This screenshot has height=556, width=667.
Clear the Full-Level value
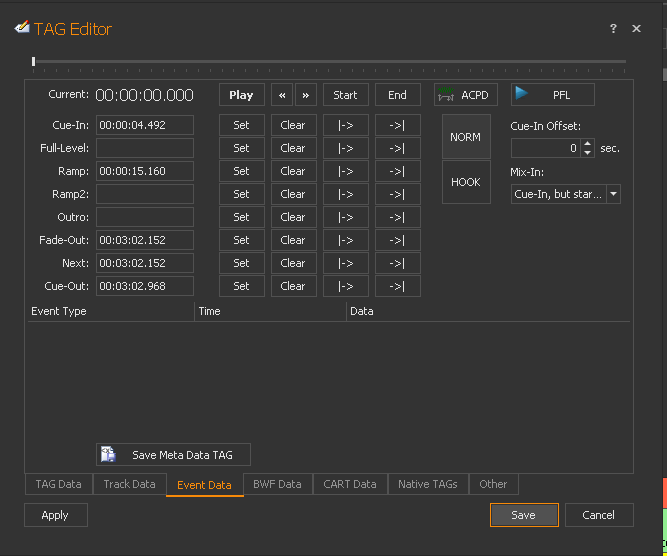294,148
